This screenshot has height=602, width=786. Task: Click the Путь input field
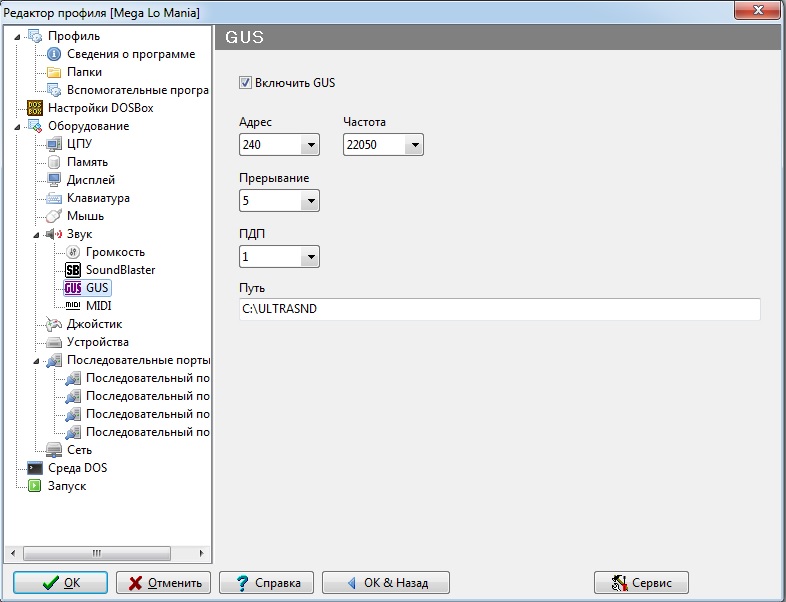[500, 309]
